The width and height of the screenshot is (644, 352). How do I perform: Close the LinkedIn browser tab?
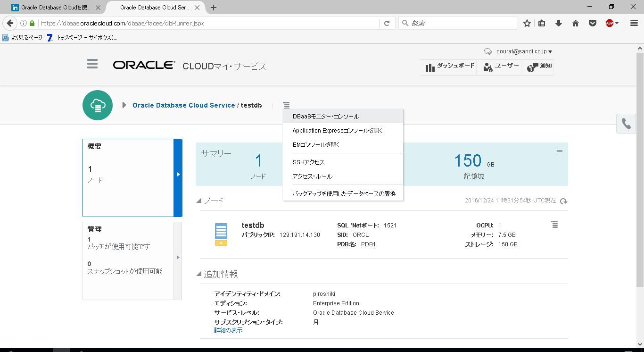[x=98, y=8]
